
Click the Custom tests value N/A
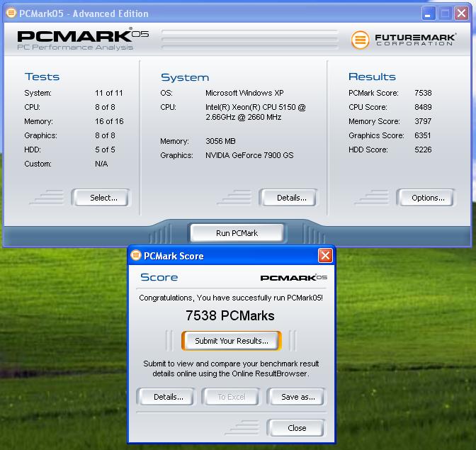pos(101,164)
